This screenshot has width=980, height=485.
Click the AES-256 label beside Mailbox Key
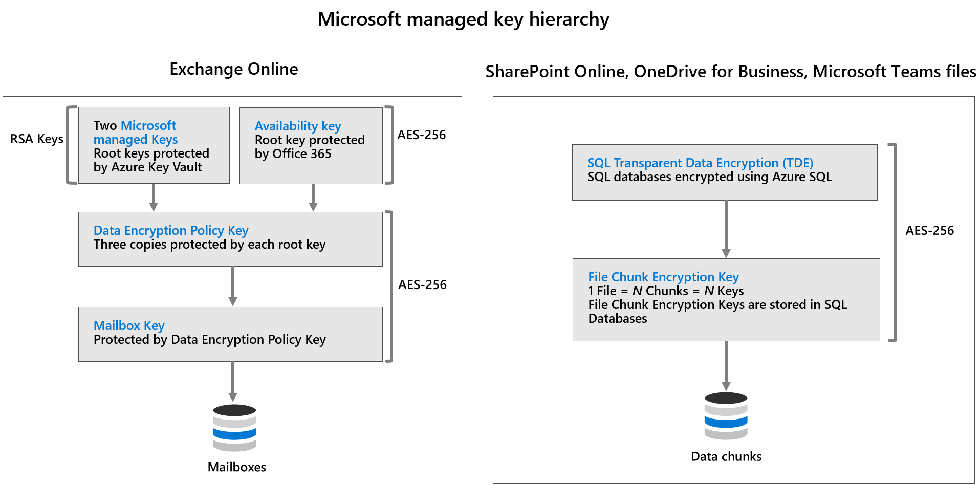click(x=422, y=285)
